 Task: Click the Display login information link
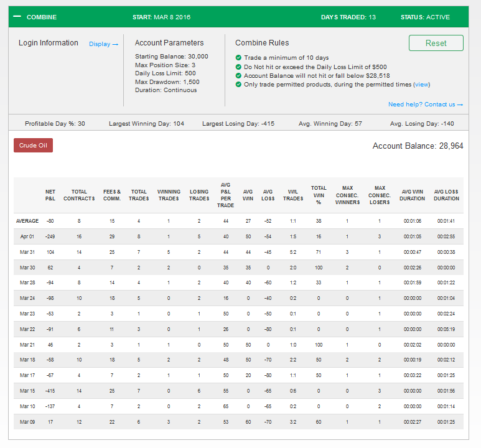(x=103, y=44)
